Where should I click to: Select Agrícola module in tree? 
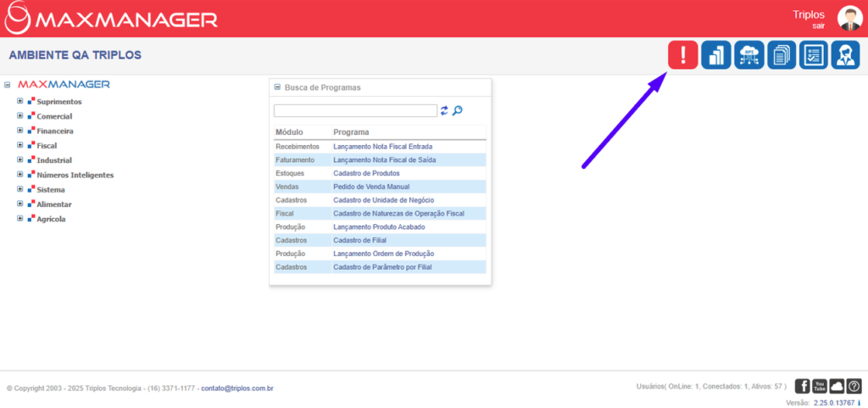[x=52, y=219]
